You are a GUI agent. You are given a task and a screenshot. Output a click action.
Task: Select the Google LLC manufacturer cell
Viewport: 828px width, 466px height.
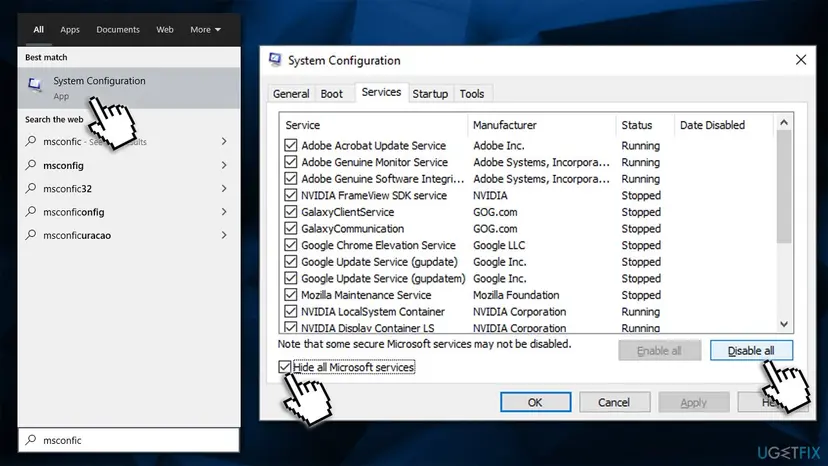tap(499, 245)
